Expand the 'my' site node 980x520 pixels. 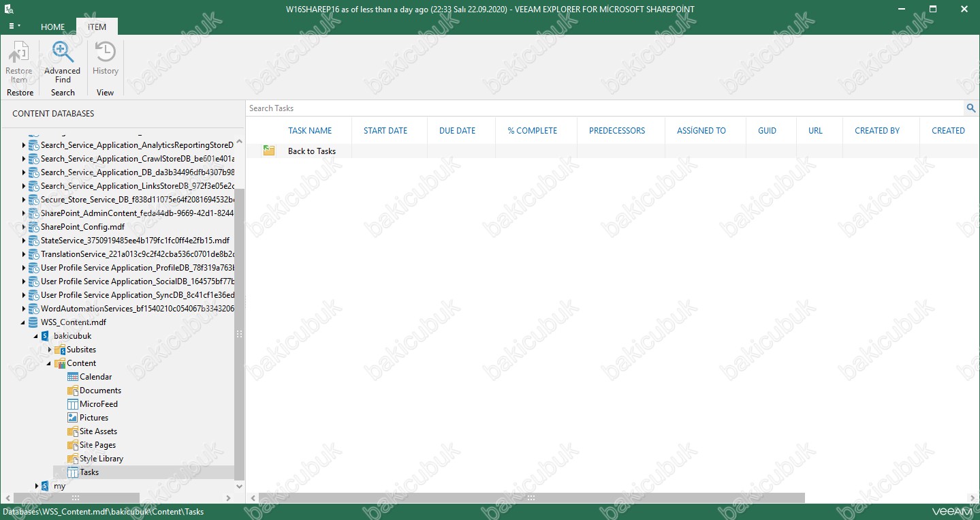(36, 486)
